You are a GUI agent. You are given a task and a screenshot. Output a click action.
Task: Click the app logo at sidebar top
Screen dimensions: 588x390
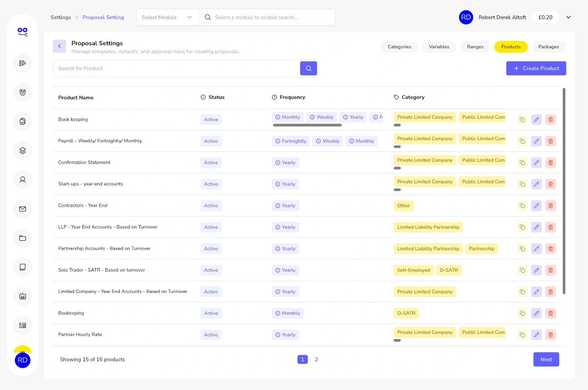tap(23, 31)
